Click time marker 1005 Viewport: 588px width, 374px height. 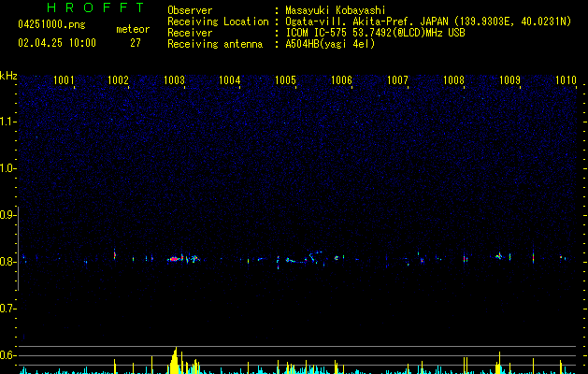tap(285, 79)
